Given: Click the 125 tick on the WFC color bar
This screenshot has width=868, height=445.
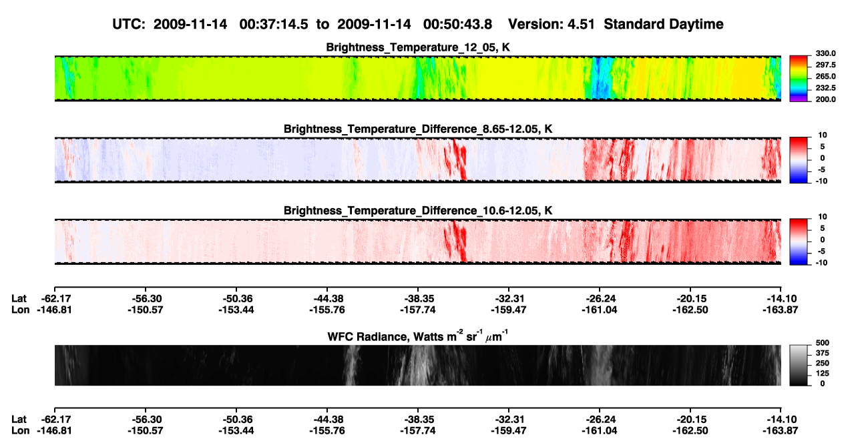Looking at the screenshot, I should coord(823,373).
